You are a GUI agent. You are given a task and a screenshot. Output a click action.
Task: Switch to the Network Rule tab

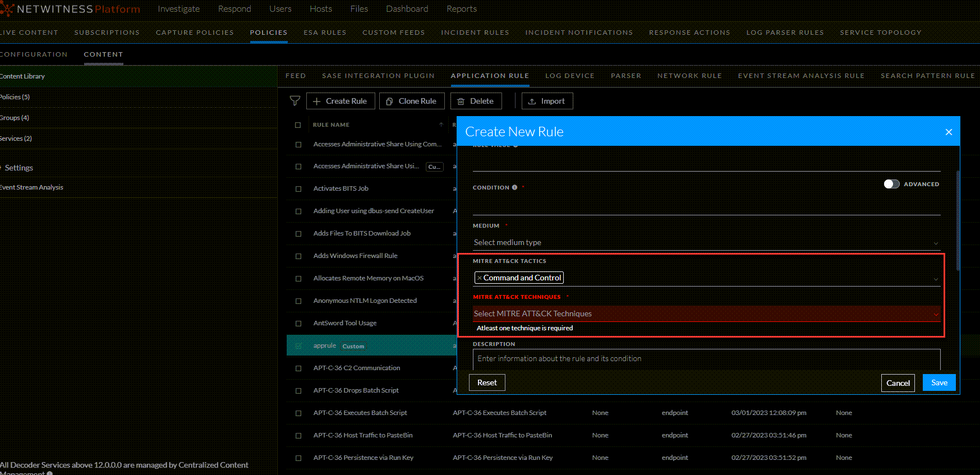click(x=689, y=76)
